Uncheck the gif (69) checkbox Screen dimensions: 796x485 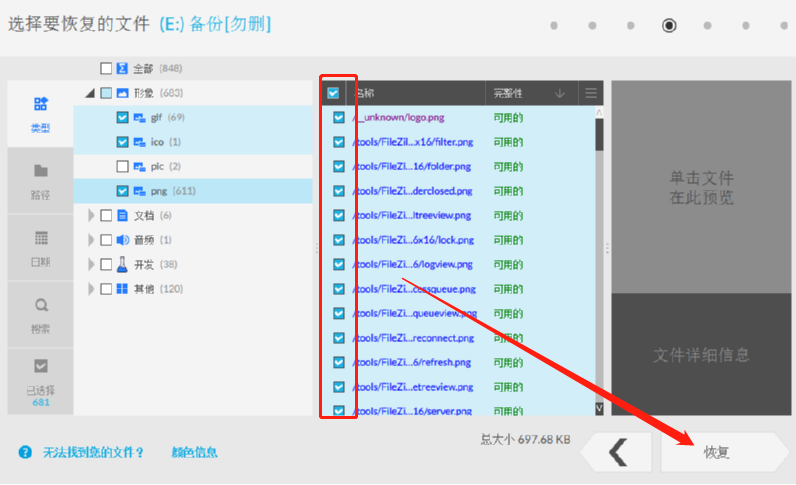pyautogui.click(x=122, y=117)
